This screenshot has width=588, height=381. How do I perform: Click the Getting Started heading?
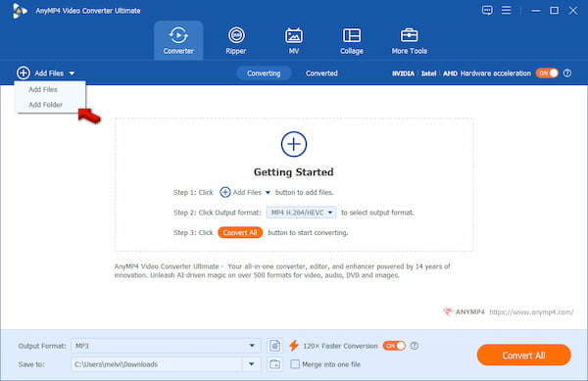click(294, 172)
